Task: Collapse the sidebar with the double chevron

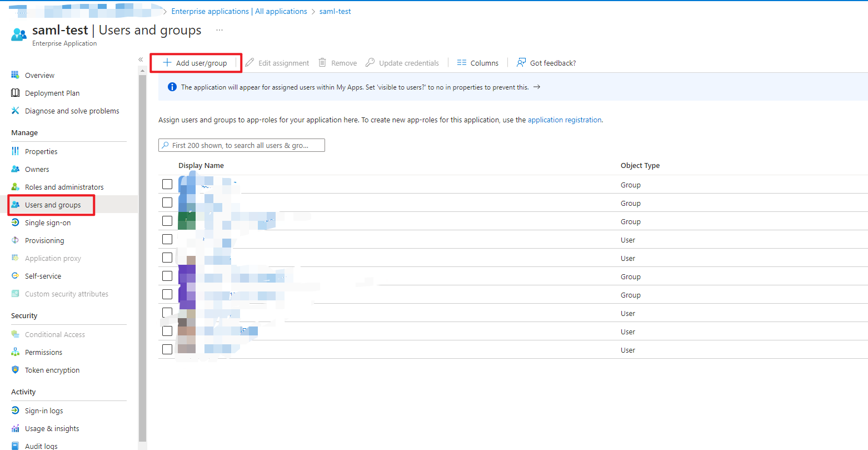Action: coord(141,60)
